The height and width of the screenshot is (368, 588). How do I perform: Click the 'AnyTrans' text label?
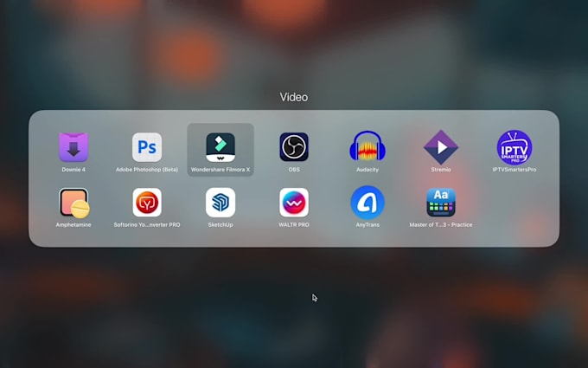[x=367, y=225]
